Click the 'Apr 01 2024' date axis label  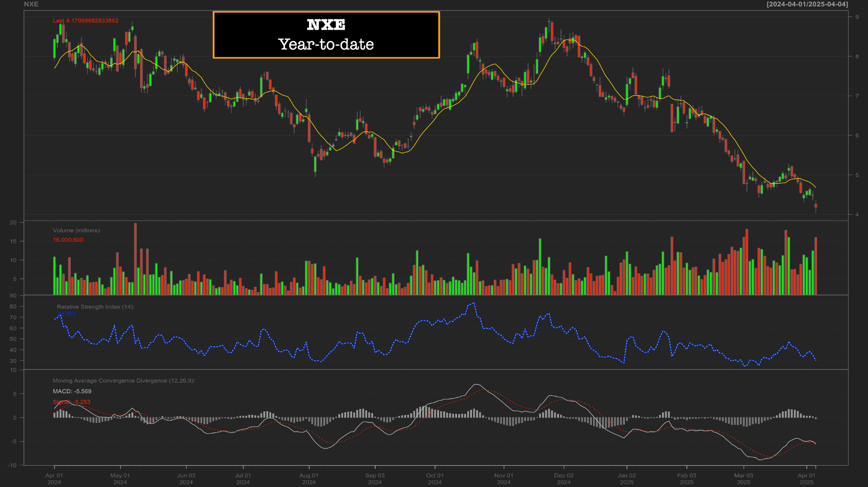click(54, 478)
